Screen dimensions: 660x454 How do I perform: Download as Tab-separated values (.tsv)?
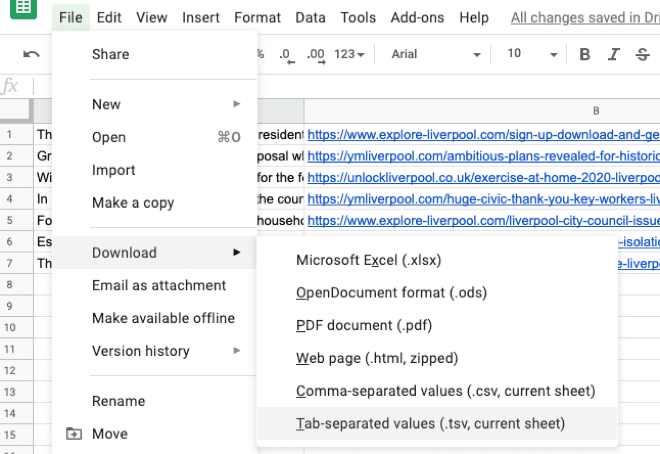click(x=437, y=423)
